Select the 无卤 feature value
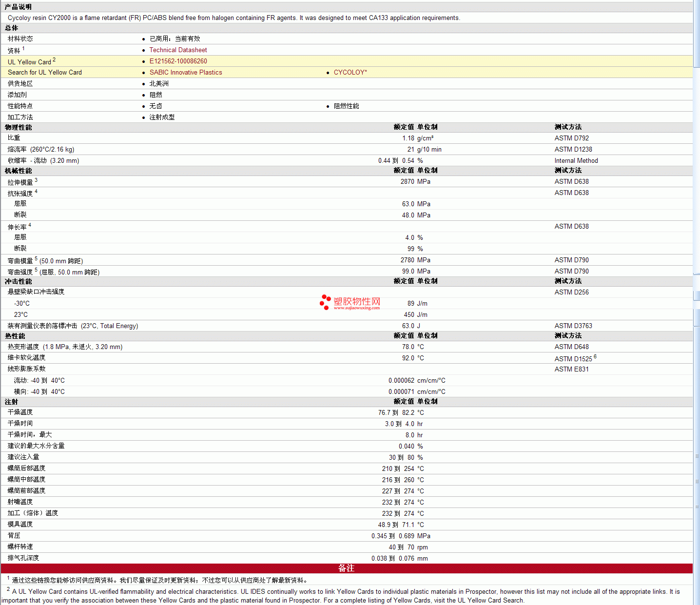 coord(156,106)
